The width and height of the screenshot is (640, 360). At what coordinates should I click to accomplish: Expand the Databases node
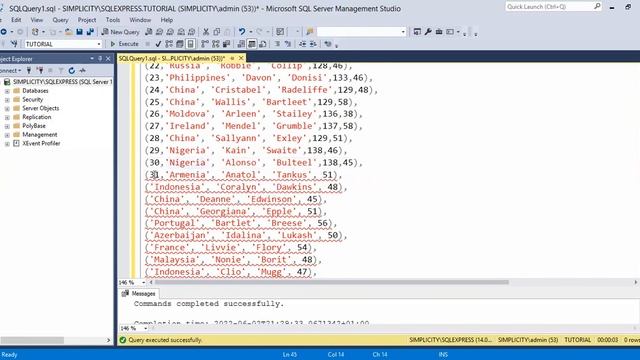point(7,91)
